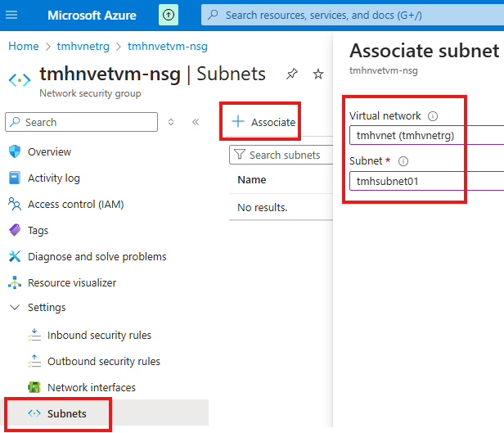Click the Name column header
The image size is (504, 433).
(x=252, y=180)
